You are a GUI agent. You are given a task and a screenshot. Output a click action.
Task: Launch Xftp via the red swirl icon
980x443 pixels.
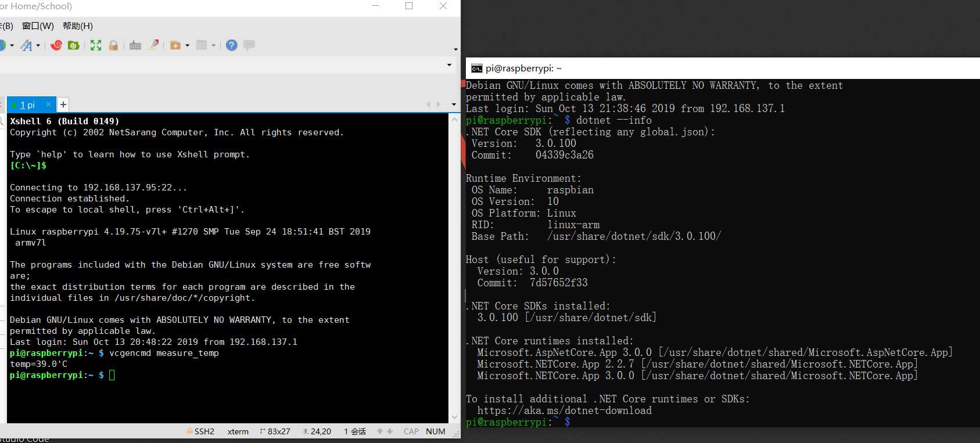56,45
